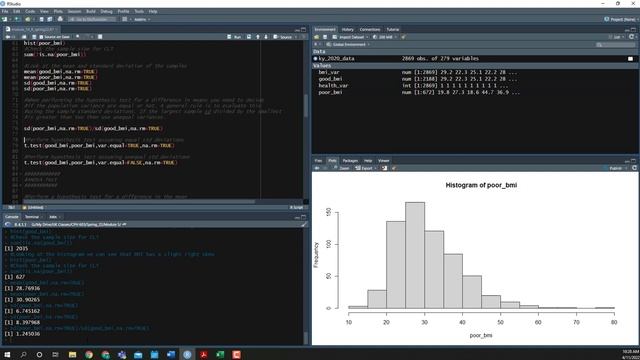Open the Global Environment dropdown

348,44
